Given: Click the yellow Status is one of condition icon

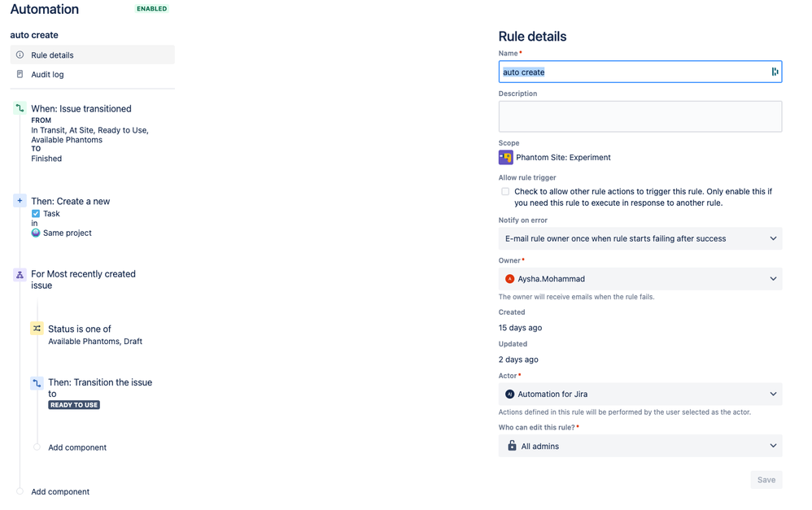Looking at the screenshot, I should click(x=36, y=329).
